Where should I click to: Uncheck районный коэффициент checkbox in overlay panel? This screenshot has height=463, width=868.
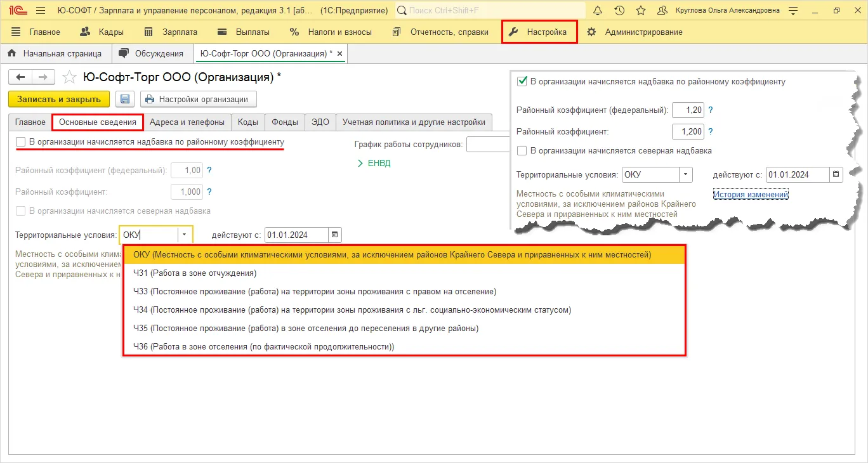[x=522, y=81]
